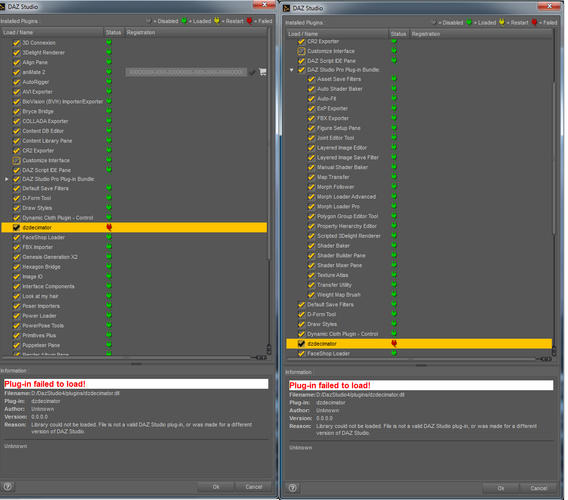This screenshot has width=568, height=500.
Task: Click red failed status icon in right window row dzdecimator
Action: pos(394,343)
